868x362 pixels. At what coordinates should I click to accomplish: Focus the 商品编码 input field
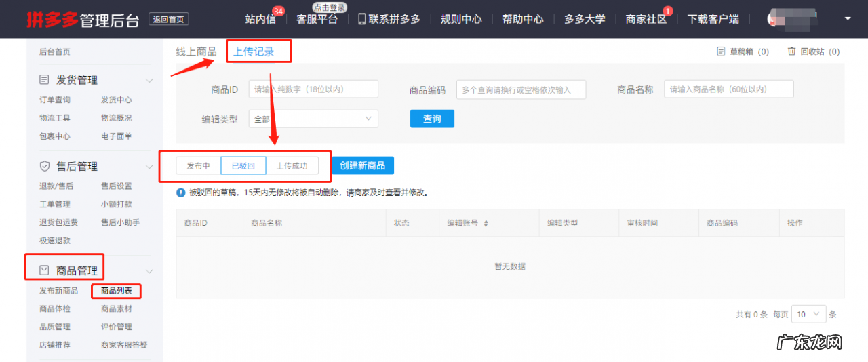pos(521,89)
